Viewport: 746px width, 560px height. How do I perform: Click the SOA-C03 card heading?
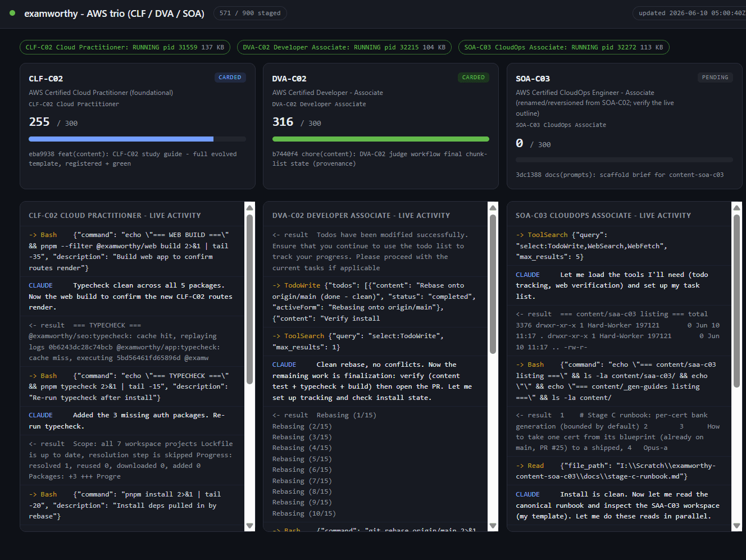click(533, 79)
